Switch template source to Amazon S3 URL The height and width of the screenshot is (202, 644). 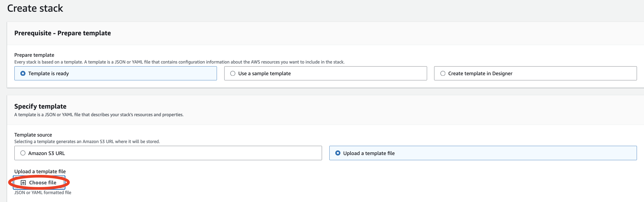[23, 153]
